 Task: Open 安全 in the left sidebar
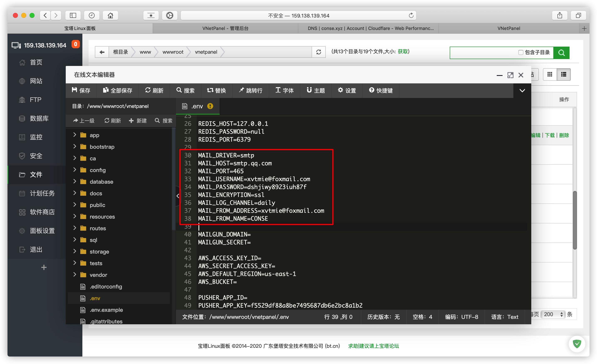pos(36,156)
